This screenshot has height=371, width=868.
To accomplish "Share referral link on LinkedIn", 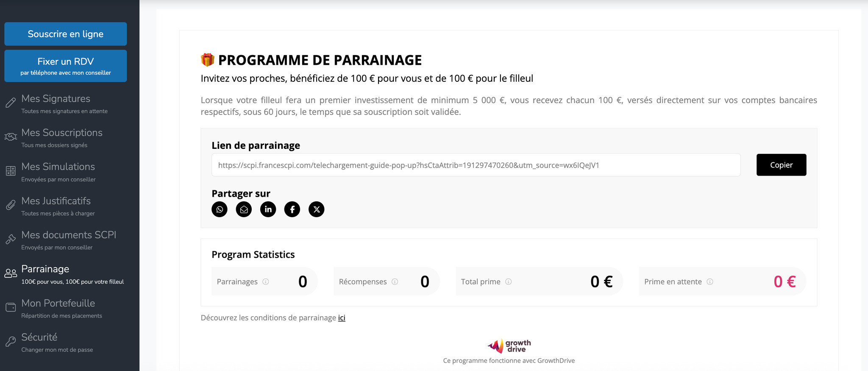I will tap(268, 209).
